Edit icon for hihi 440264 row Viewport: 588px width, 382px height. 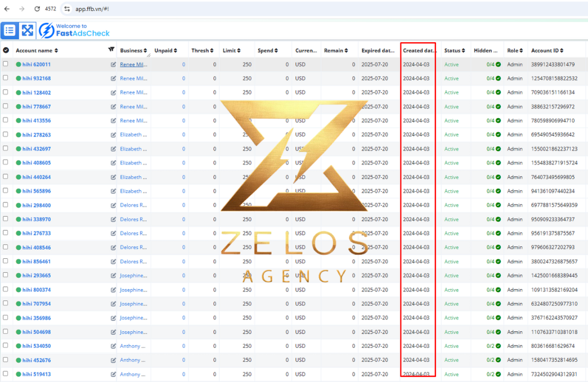pyautogui.click(x=113, y=177)
